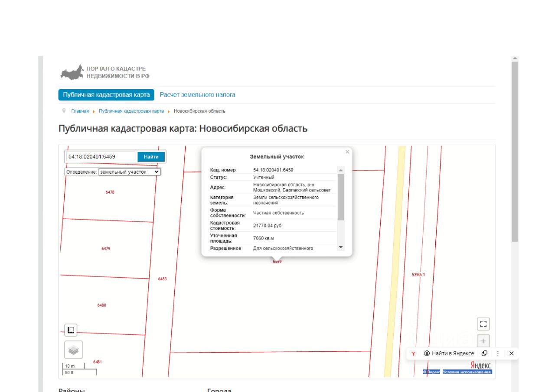Open the Определение dropdown
The width and height of the screenshot is (555, 392).
pos(129,172)
